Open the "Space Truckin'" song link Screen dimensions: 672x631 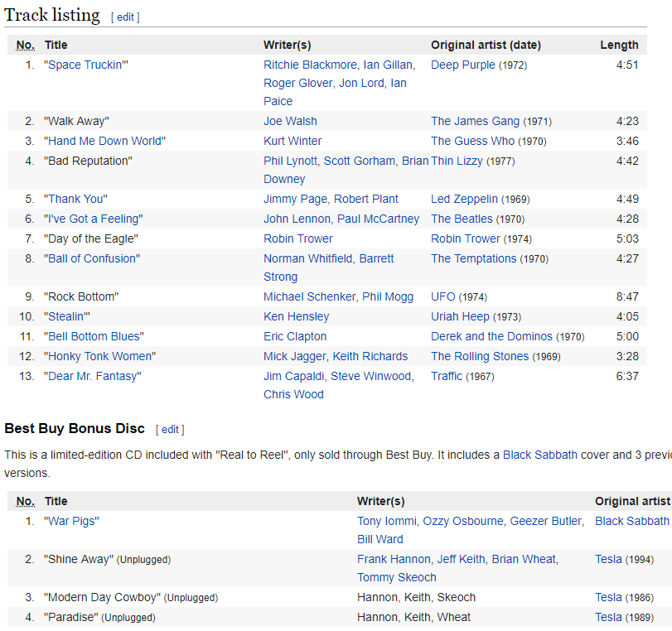tap(85, 65)
